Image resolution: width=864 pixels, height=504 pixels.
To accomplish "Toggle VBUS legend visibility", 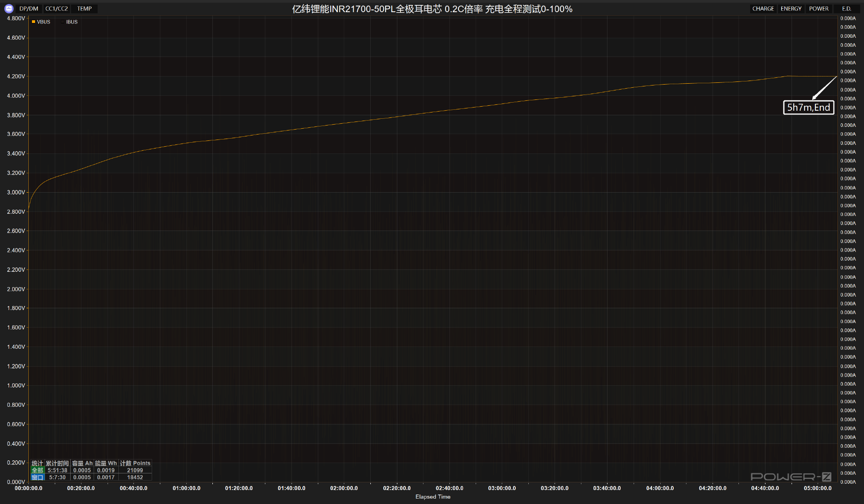I will (41, 22).
